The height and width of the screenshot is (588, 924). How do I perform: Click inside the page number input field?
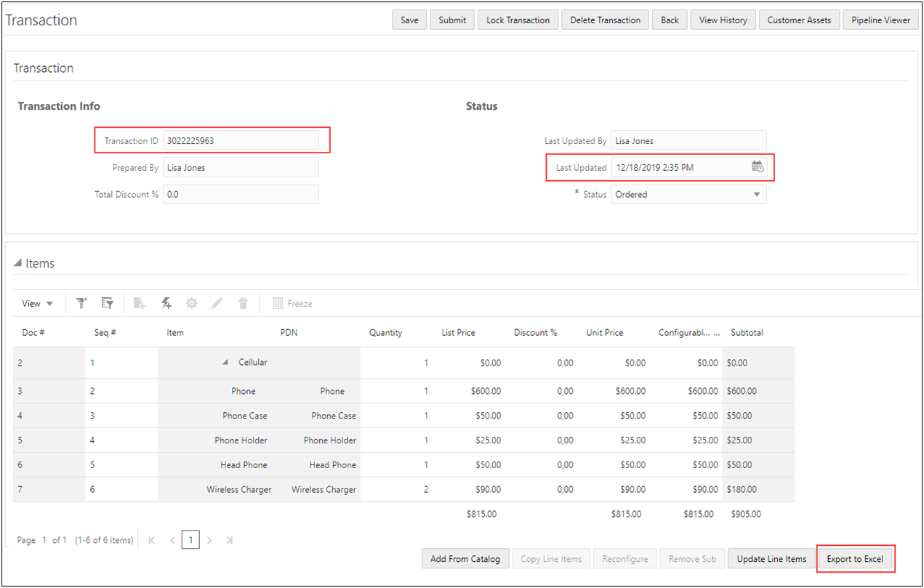190,540
